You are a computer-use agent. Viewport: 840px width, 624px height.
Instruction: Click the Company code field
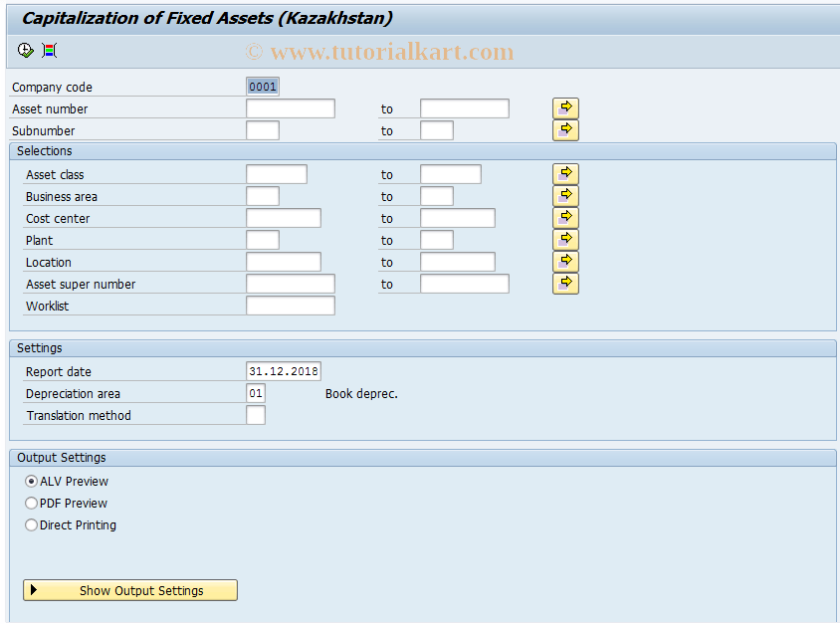tap(262, 87)
